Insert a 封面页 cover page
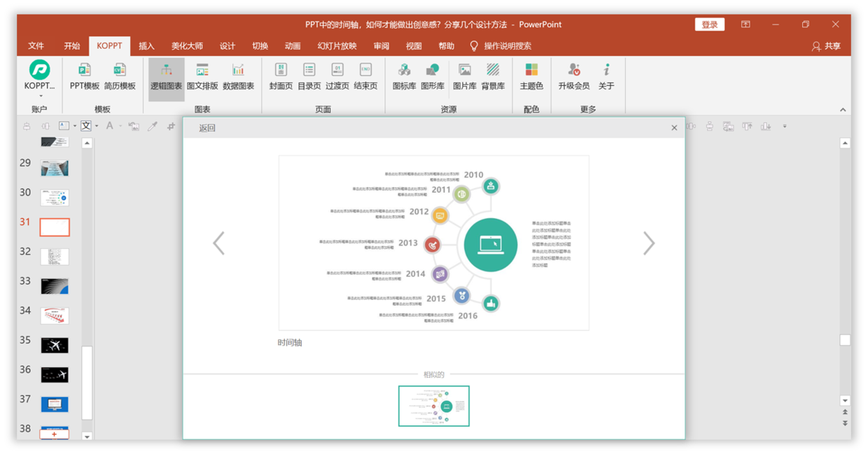The image size is (868, 454). [281, 77]
